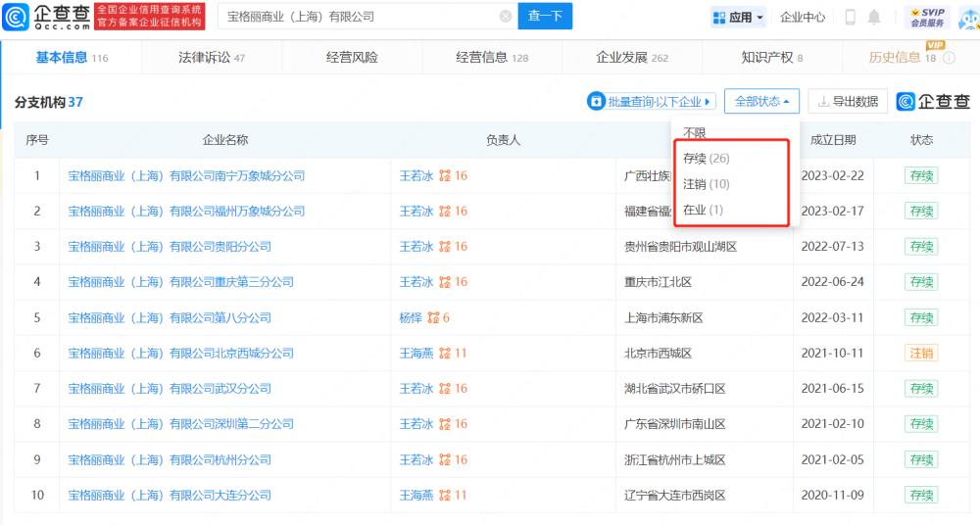Switch to 企业发展 tab
This screenshot has width=980, height=525.
click(632, 58)
